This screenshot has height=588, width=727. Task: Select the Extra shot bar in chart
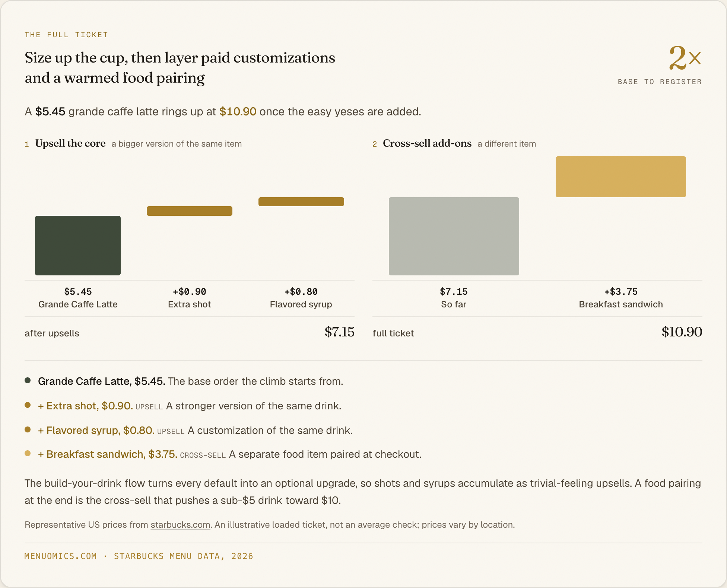(x=190, y=211)
